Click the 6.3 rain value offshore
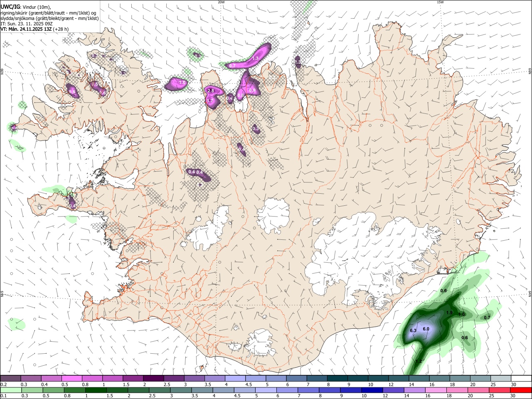The height and width of the screenshot is (399, 532). coord(413,331)
